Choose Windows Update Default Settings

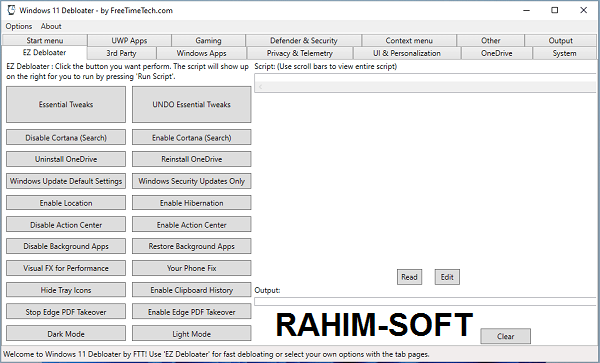point(66,181)
